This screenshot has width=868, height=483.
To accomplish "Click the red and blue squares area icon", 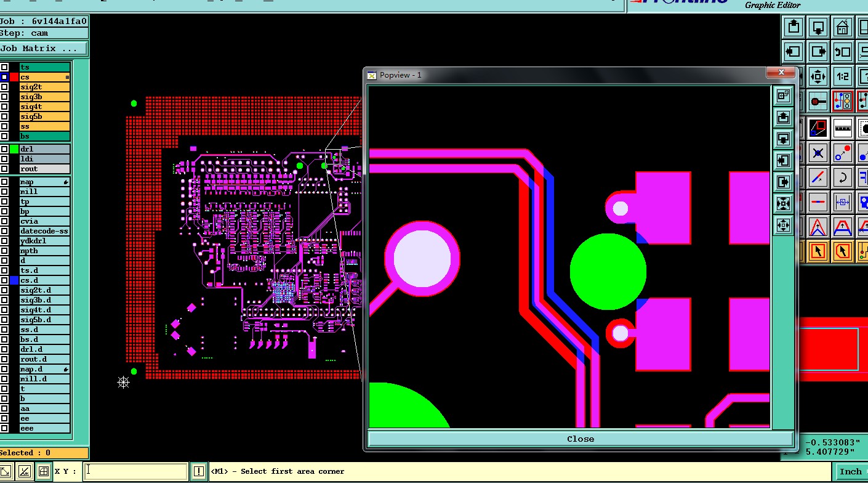I will (818, 129).
